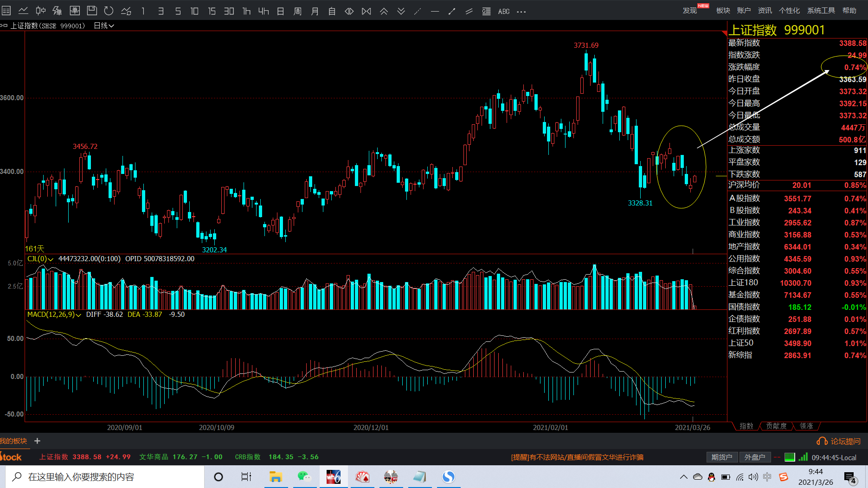This screenshot has height=488, width=868.
Task: Switch to the 领涨 tab
Action: 806,426
